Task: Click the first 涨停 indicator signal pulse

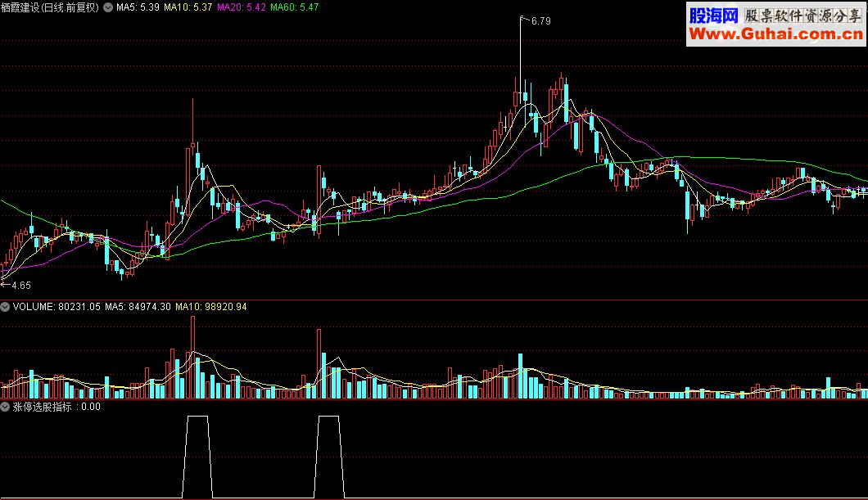Action: pos(197,457)
